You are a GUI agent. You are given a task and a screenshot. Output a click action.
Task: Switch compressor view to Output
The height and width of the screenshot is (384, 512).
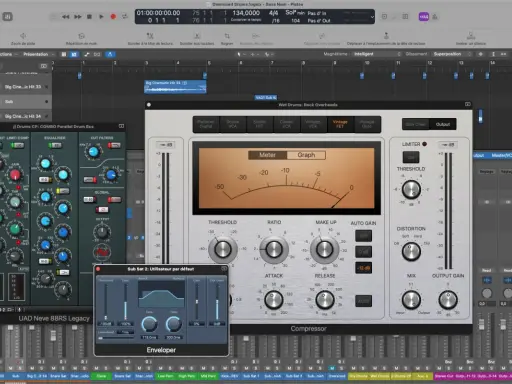point(443,124)
